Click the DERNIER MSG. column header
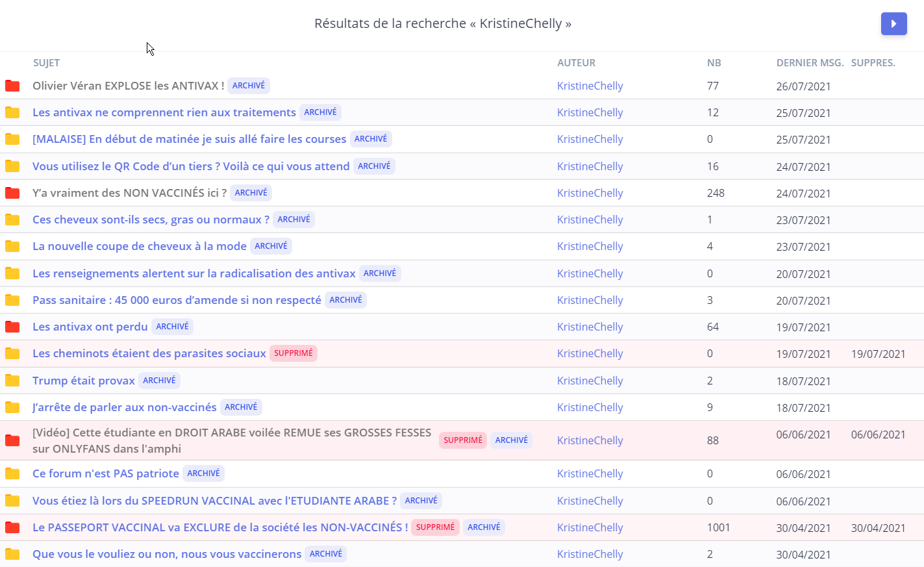This screenshot has width=924, height=567. 810,63
